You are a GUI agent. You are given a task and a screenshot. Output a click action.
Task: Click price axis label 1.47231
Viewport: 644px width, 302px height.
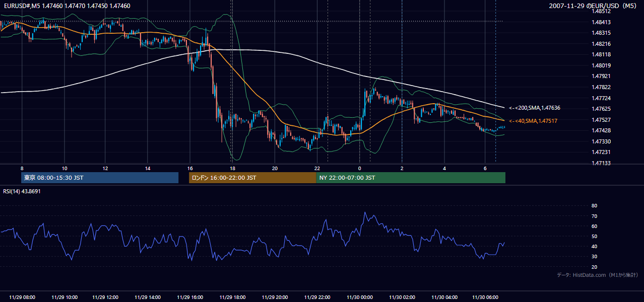pos(601,152)
